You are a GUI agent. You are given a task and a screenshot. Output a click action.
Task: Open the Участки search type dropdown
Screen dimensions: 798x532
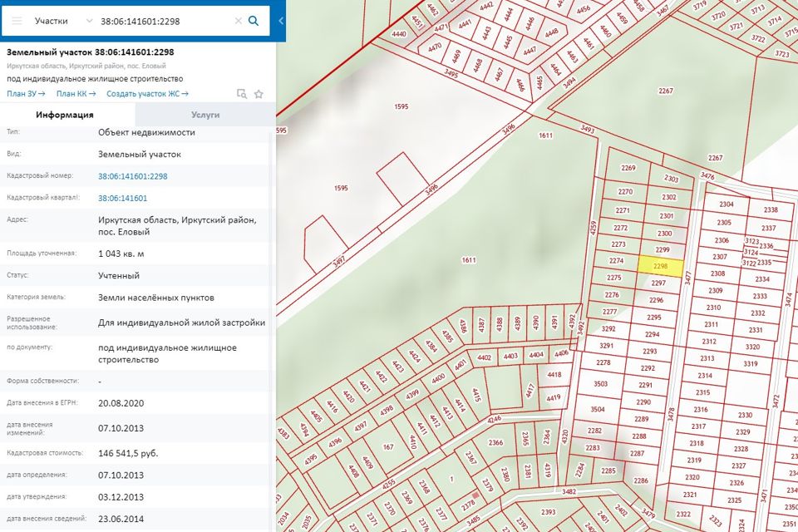[64, 21]
